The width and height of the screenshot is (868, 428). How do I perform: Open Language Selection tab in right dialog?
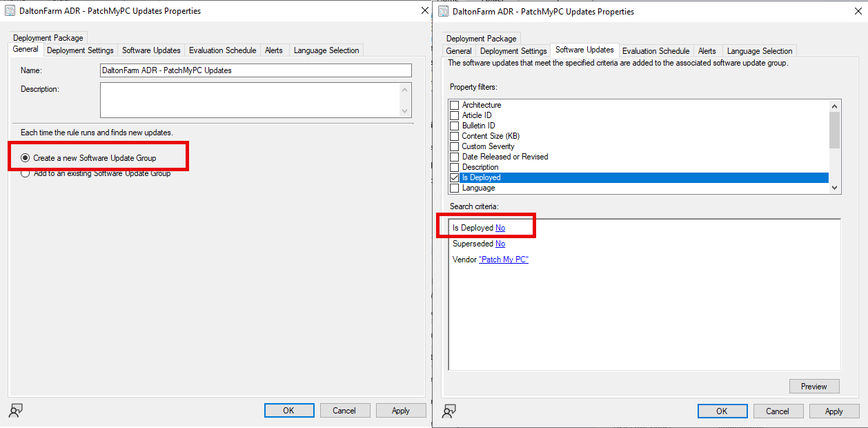pyautogui.click(x=759, y=51)
